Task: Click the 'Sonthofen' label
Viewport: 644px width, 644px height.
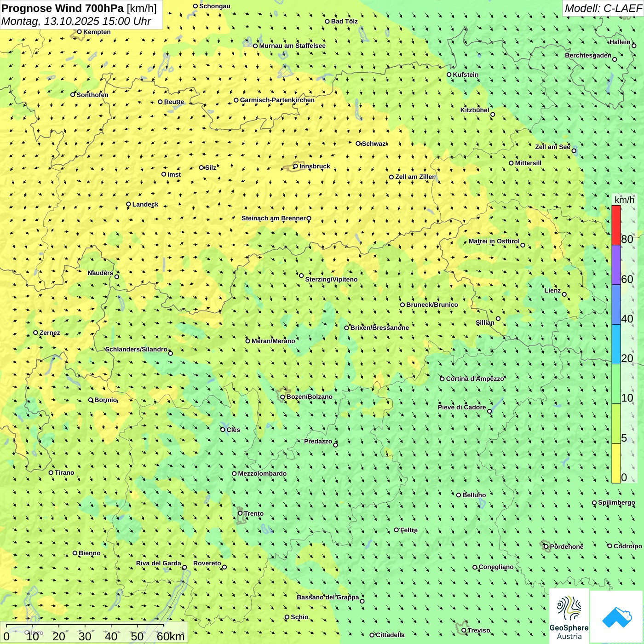Action: [x=92, y=95]
